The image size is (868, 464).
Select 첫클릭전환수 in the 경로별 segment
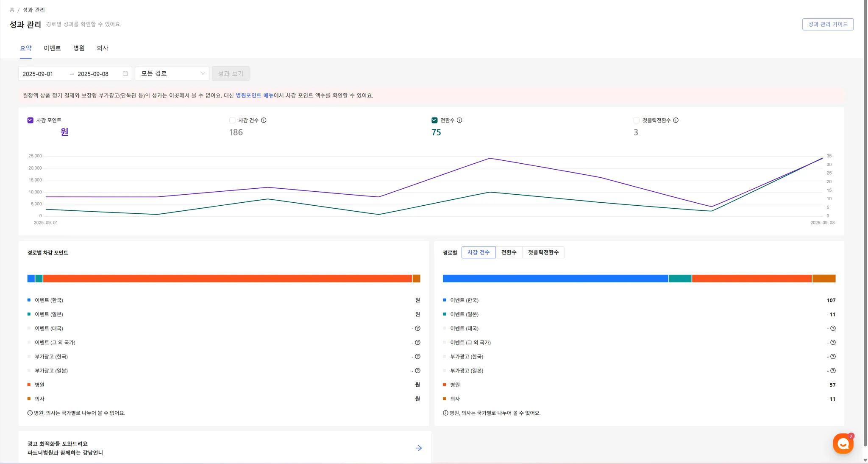click(543, 252)
